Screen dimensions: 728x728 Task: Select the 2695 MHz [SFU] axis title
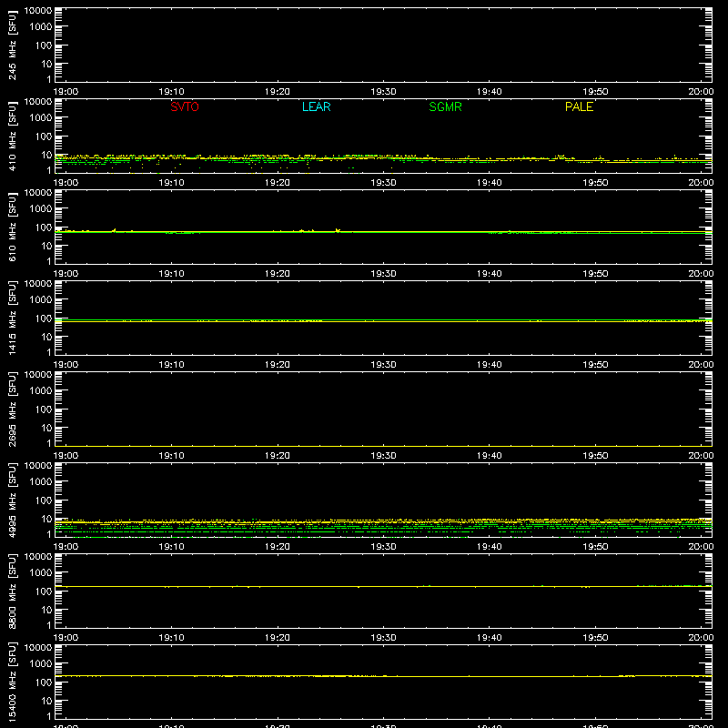point(12,409)
